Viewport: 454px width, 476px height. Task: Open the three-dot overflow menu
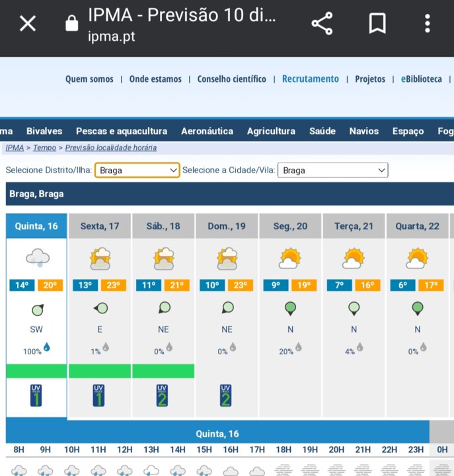(428, 24)
